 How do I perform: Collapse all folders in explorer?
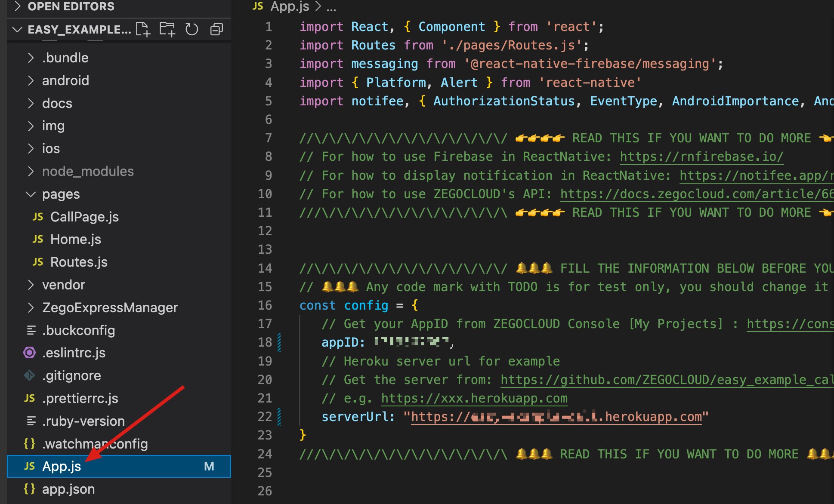216,29
